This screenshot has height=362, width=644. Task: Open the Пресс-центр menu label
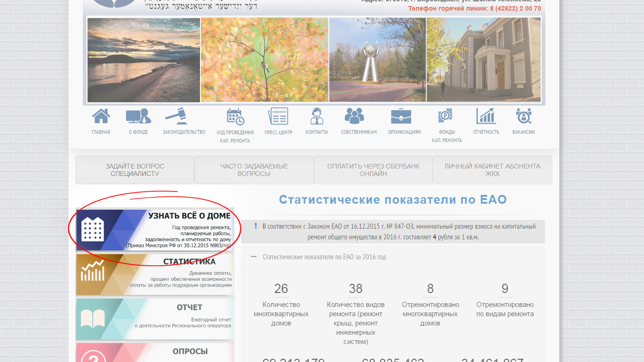pyautogui.click(x=279, y=132)
